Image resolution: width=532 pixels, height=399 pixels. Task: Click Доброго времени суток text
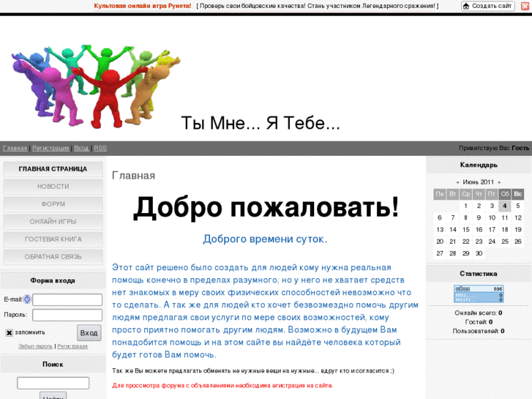click(x=265, y=239)
